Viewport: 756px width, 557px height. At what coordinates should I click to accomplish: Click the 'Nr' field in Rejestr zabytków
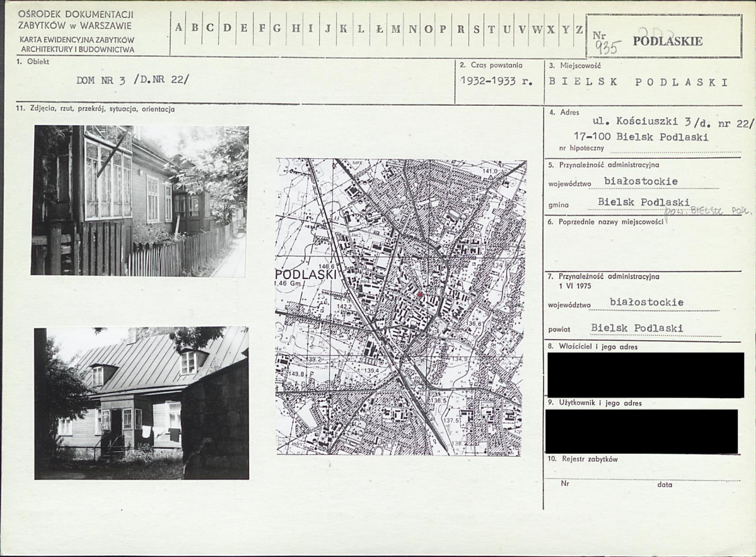click(x=564, y=483)
